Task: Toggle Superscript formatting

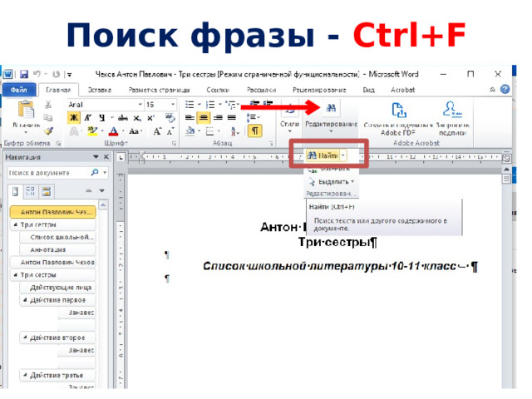Action: (150, 118)
